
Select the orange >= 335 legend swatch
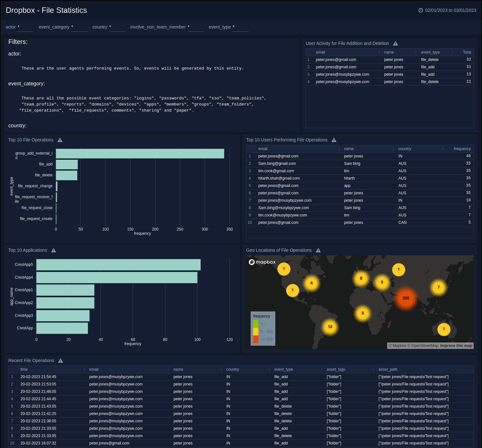pyautogui.click(x=256, y=339)
